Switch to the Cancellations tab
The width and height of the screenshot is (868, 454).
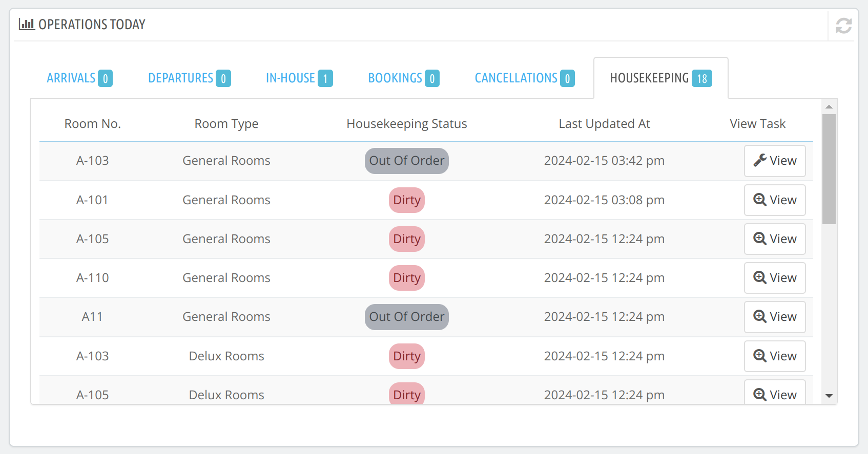525,78
